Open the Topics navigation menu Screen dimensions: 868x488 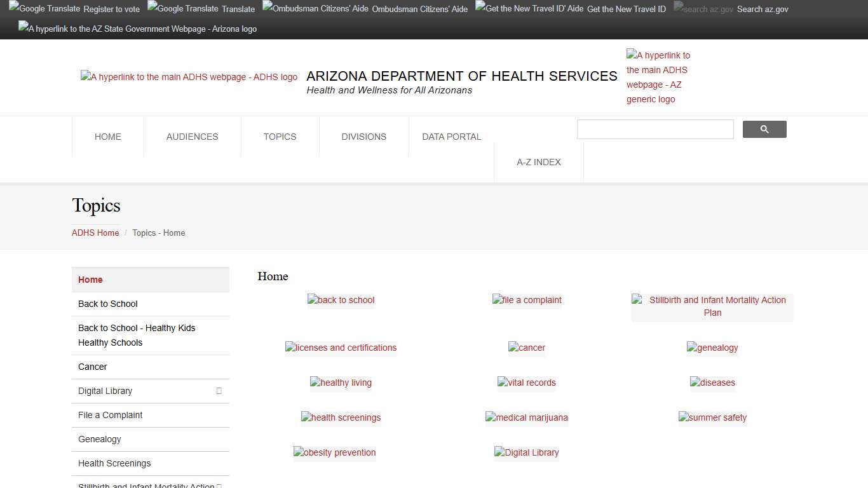pos(280,137)
